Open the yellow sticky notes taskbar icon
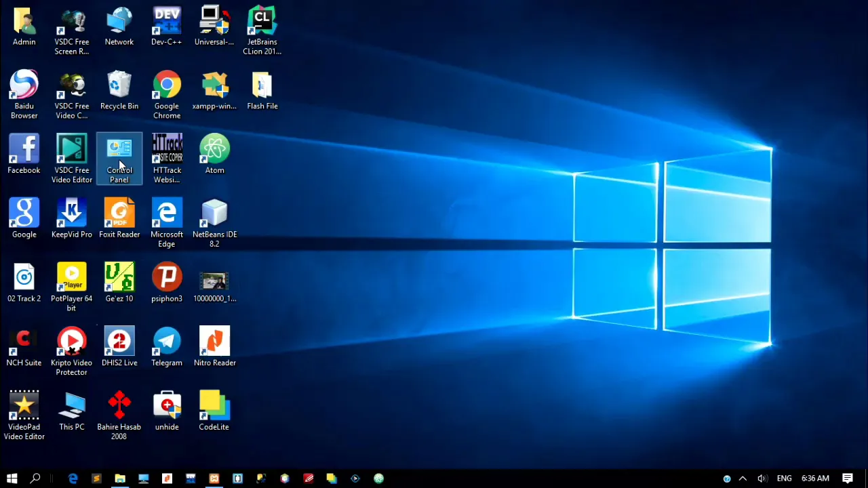The width and height of the screenshot is (868, 488). coord(332,479)
